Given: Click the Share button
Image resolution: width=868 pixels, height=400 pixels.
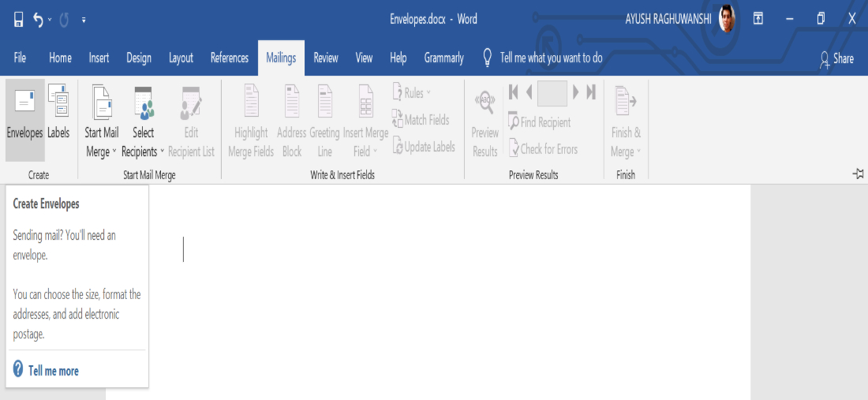Looking at the screenshot, I should coord(837,58).
